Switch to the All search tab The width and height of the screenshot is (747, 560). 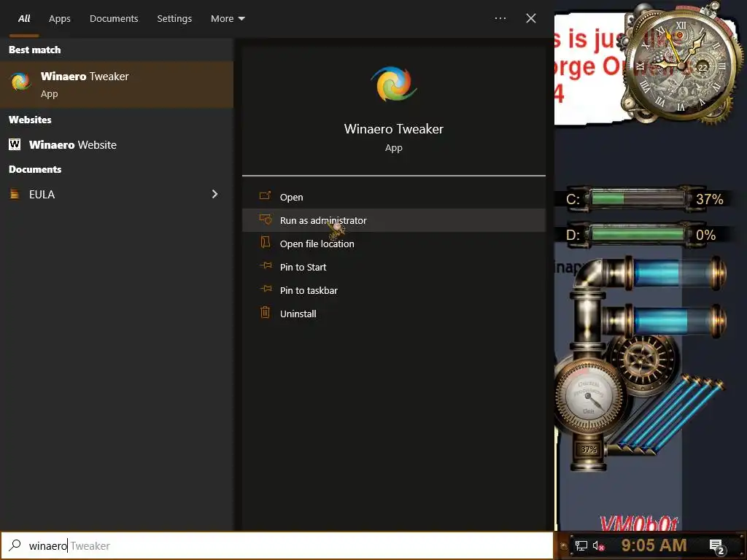coord(24,18)
